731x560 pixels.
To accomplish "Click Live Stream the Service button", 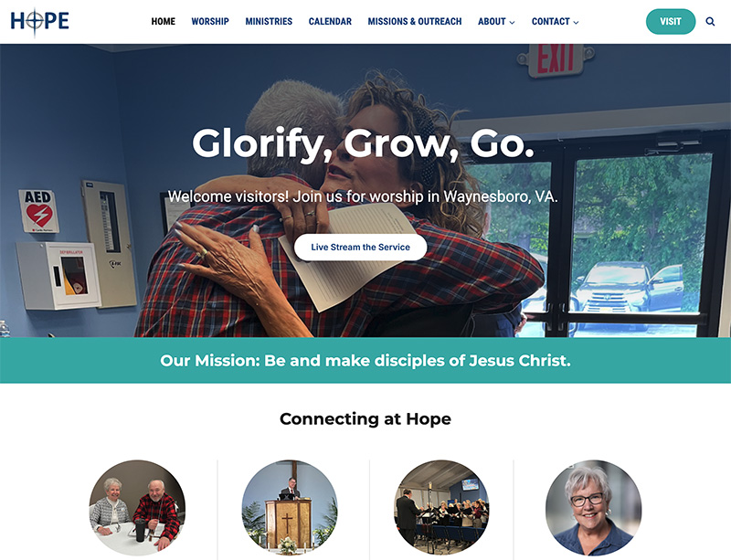I will 360,248.
